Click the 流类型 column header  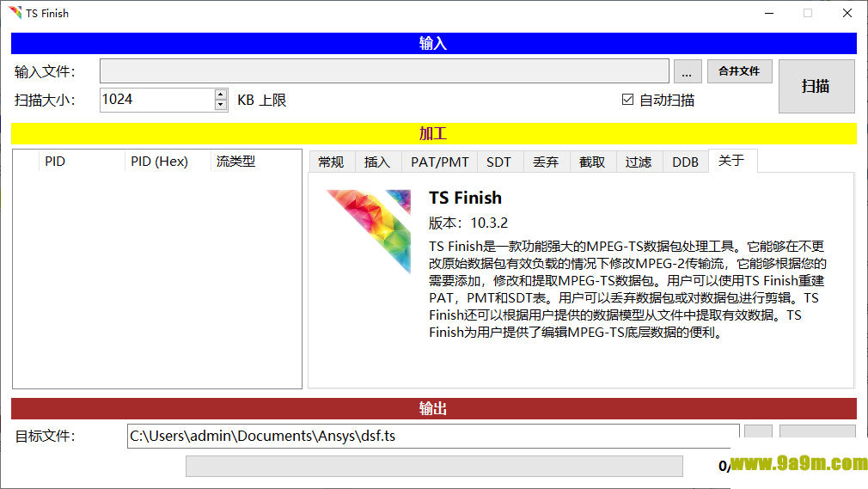pos(256,162)
